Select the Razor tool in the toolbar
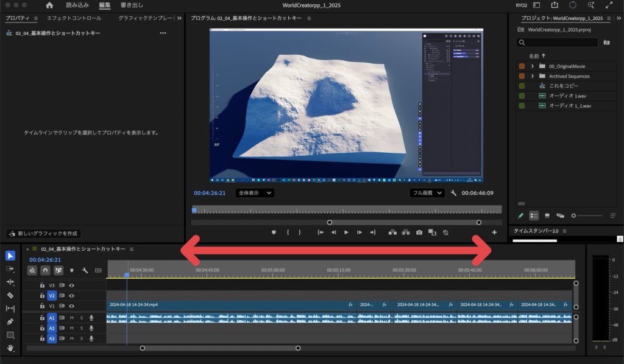 click(10, 295)
